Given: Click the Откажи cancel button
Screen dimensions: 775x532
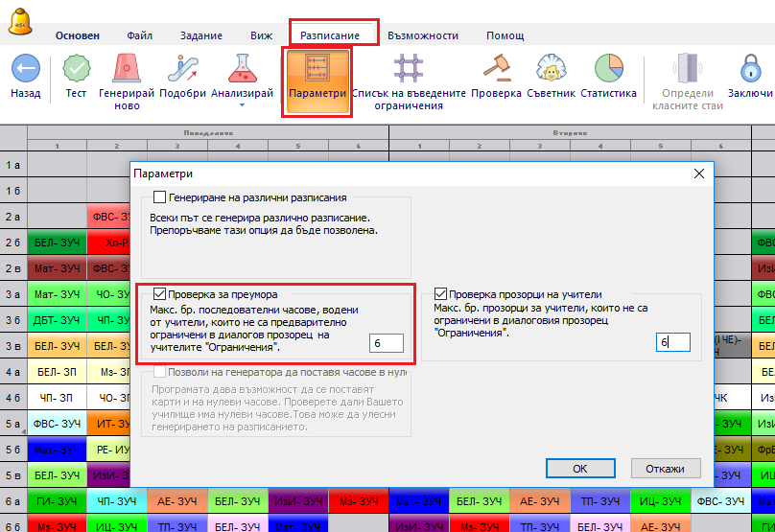Looking at the screenshot, I should [x=665, y=469].
